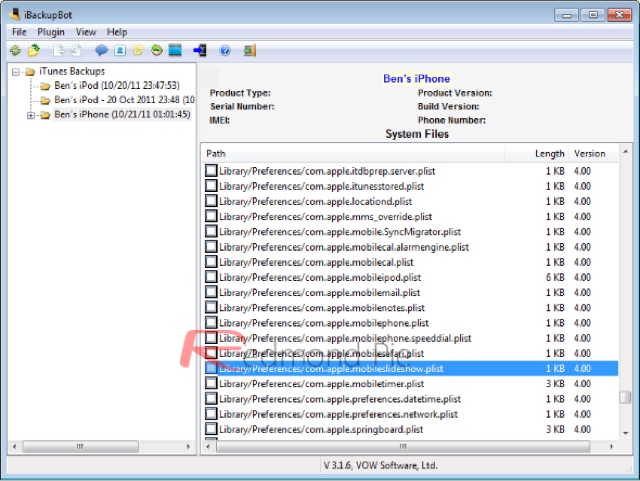Click the iBackupBot title bar app icon
The image size is (640, 481).
point(15,14)
